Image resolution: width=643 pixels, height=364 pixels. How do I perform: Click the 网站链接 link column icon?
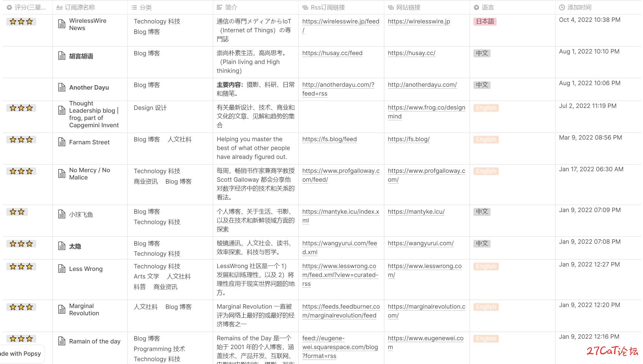click(391, 7)
